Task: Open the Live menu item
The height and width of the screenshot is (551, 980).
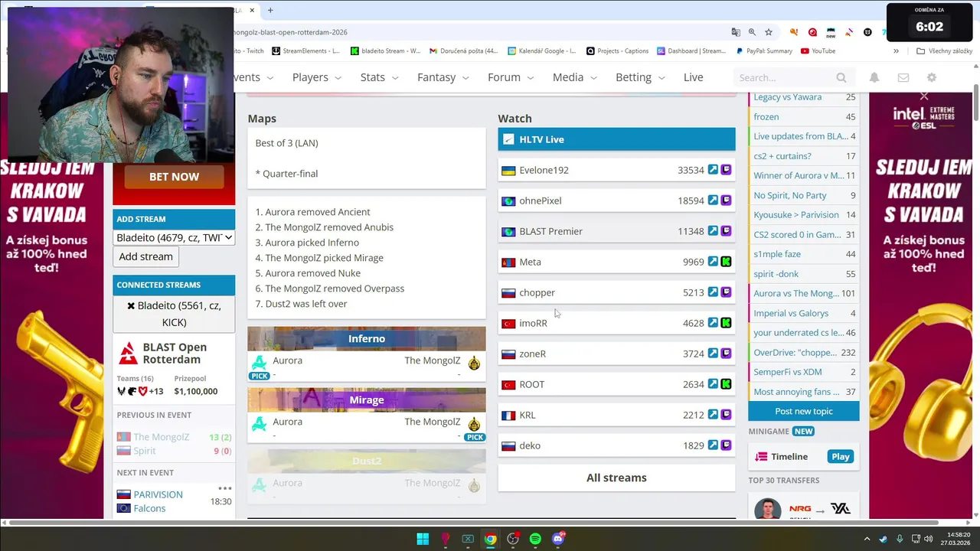Action: (x=693, y=77)
